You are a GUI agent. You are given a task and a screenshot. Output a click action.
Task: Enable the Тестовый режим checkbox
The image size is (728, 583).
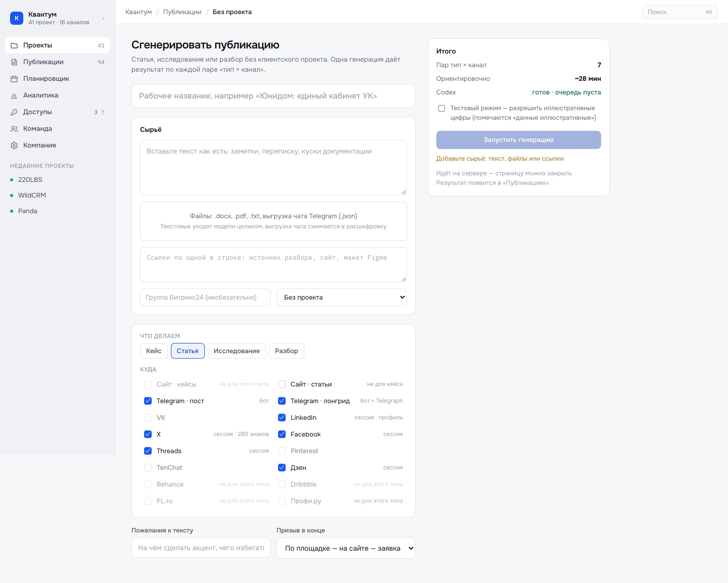(x=441, y=108)
